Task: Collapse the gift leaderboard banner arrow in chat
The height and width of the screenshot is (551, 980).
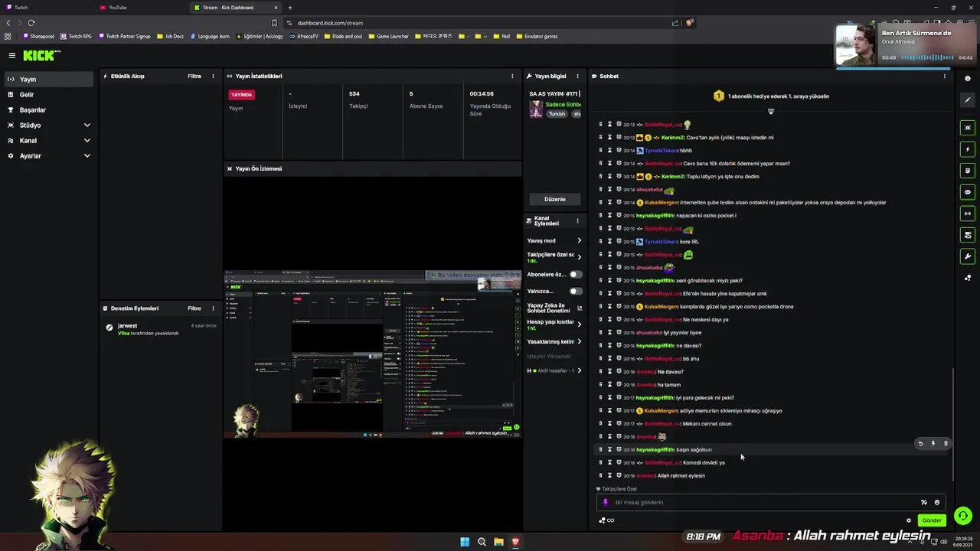Action: [x=771, y=112]
